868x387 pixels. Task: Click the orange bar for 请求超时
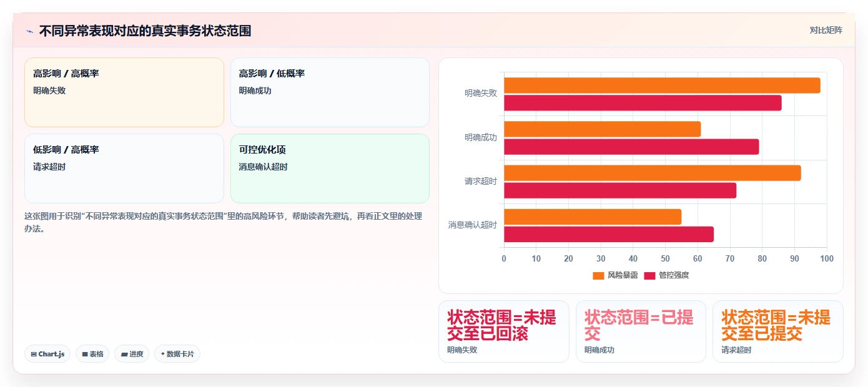point(653,173)
